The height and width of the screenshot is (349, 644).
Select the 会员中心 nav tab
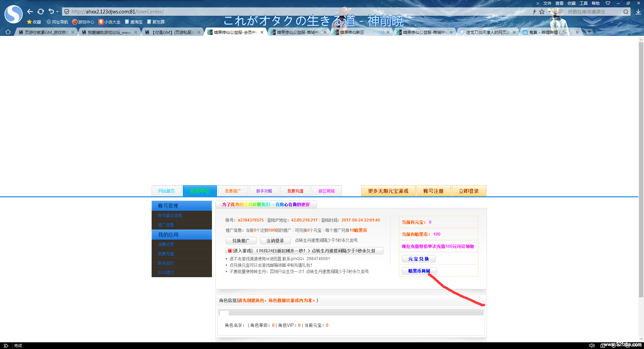pyautogui.click(x=200, y=191)
